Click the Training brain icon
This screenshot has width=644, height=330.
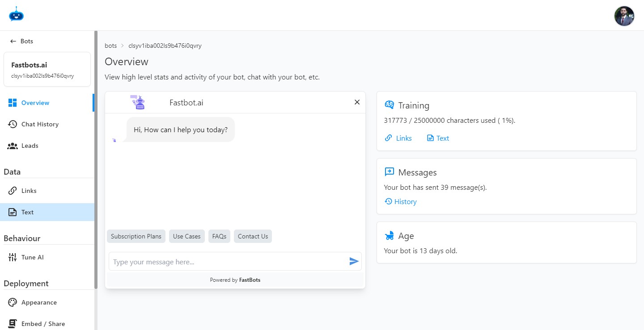389,105
